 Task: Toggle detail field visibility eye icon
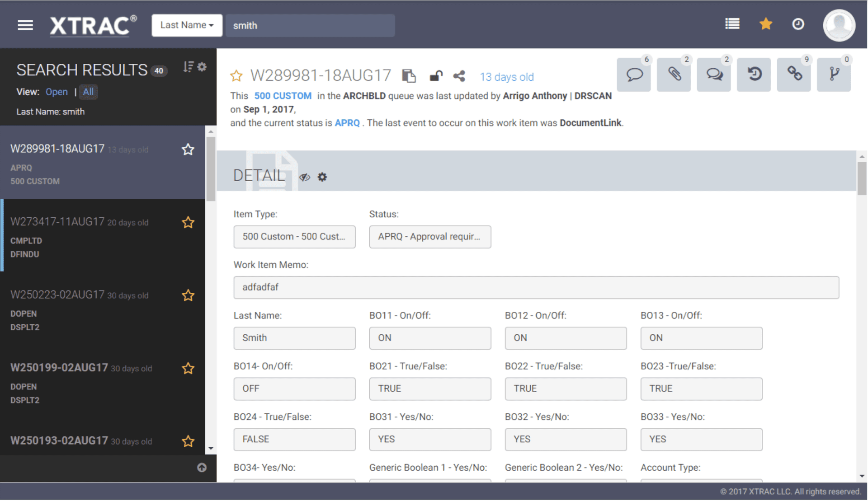pos(305,177)
